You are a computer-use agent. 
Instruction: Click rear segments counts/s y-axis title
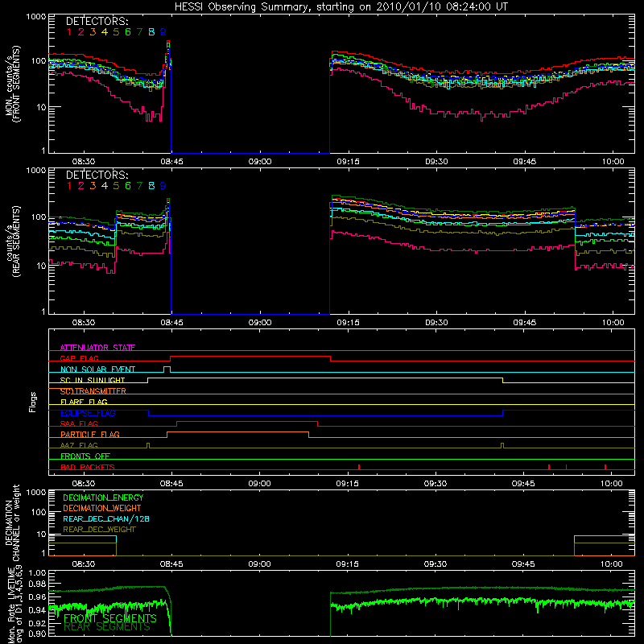12,241
